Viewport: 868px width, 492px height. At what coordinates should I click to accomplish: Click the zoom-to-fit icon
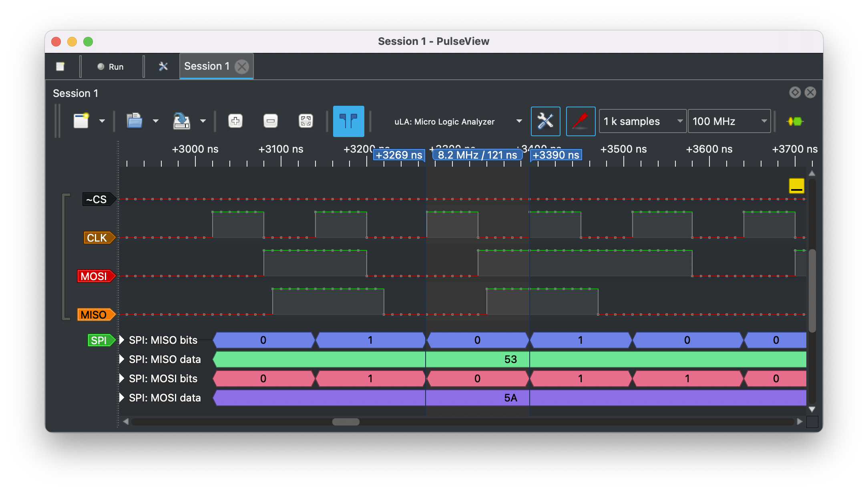pyautogui.click(x=306, y=121)
